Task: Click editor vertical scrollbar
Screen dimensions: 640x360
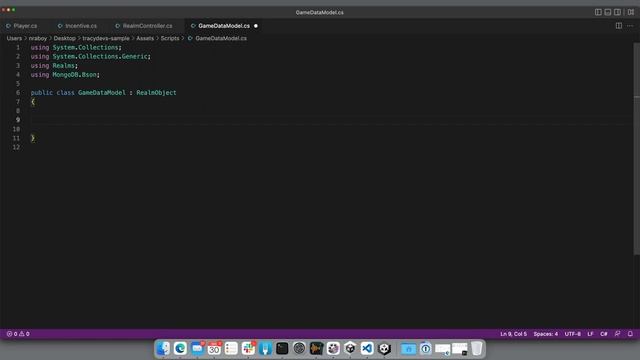Action: coord(637,149)
